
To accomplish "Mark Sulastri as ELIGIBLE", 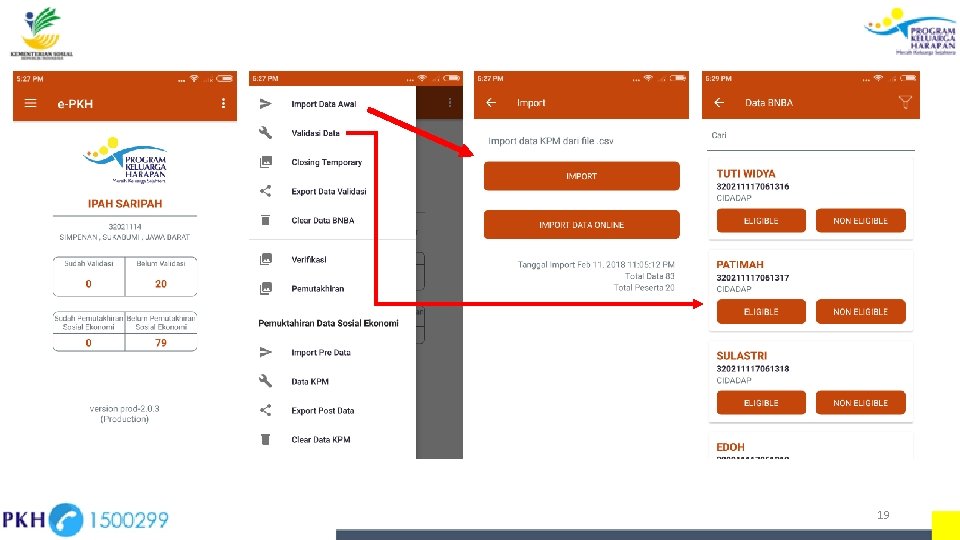I will click(x=761, y=403).
